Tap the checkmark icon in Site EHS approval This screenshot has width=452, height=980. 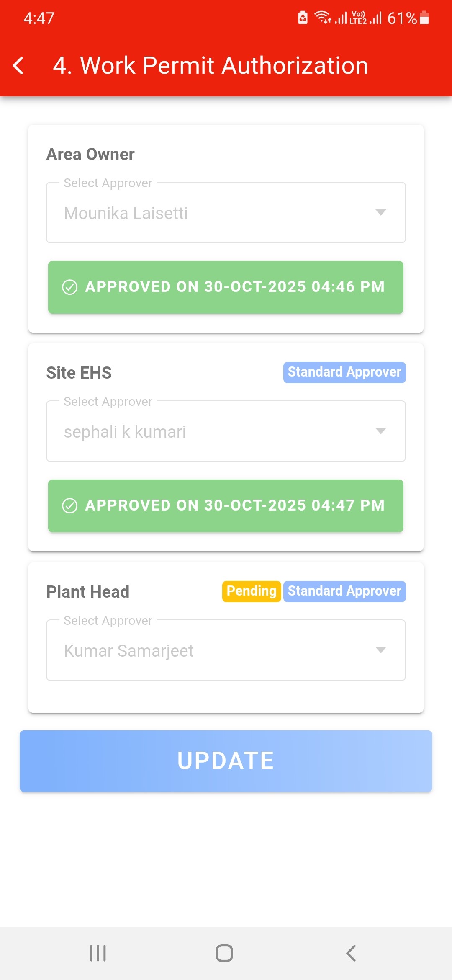click(70, 506)
